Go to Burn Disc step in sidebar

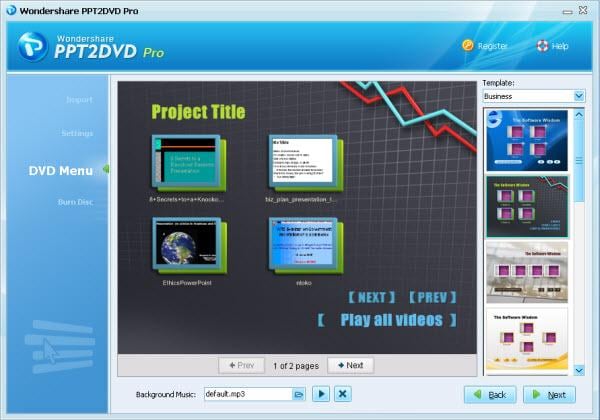pyautogui.click(x=75, y=202)
